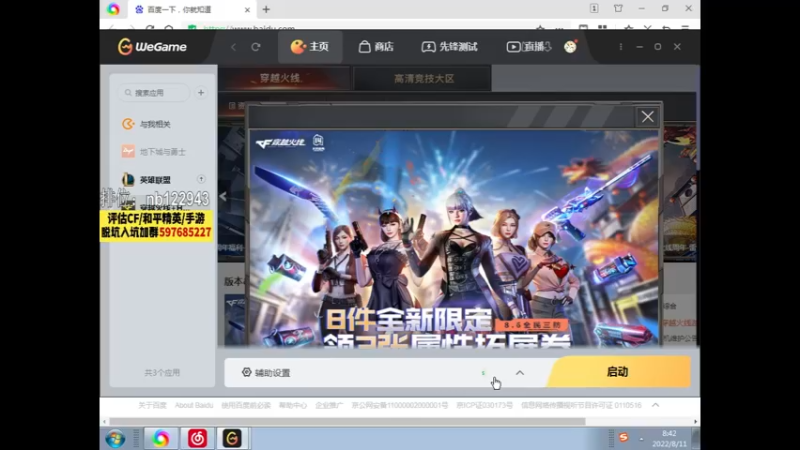Open the WeGame taskbar icon

tap(232, 439)
